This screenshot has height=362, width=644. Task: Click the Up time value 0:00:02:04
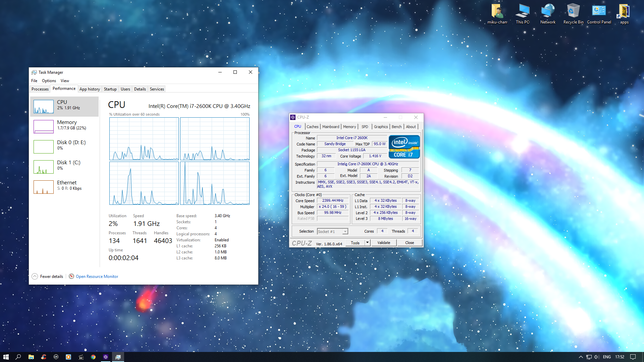point(123,258)
